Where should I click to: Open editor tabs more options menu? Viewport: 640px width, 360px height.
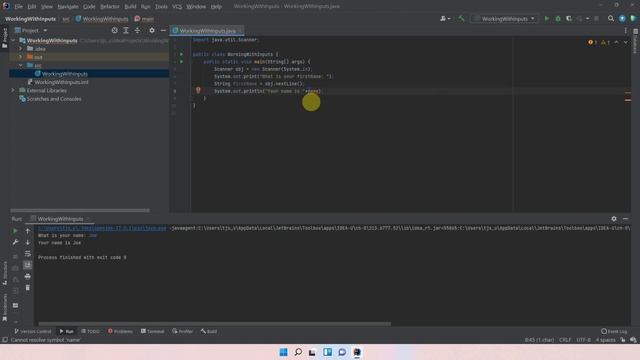625,30
